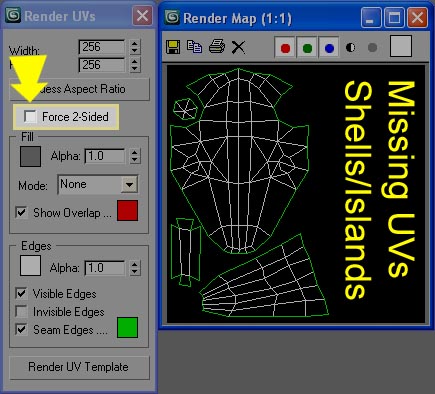Viewport: 435px width, 394px height.
Task: Click the Fill Alpha spinner arrows
Action: (x=134, y=156)
